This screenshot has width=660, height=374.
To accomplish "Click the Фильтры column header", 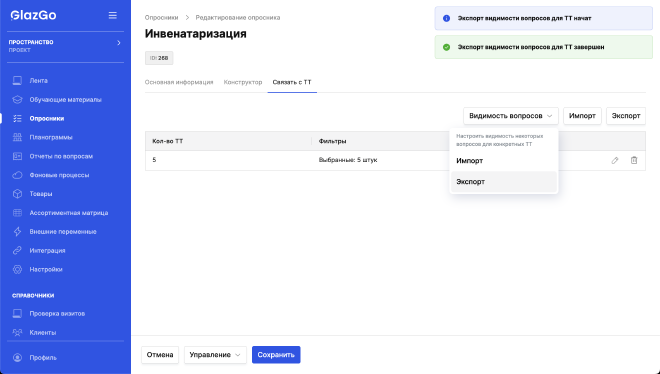I will click(333, 141).
